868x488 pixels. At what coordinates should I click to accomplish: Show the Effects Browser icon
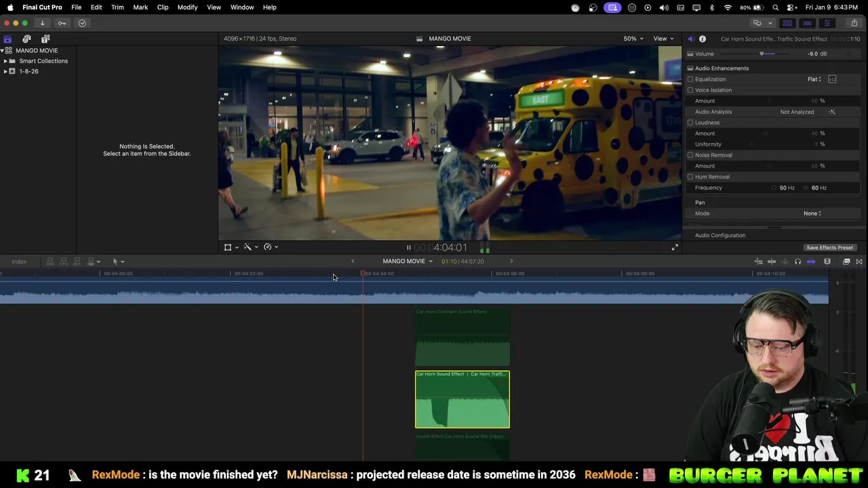(x=846, y=262)
